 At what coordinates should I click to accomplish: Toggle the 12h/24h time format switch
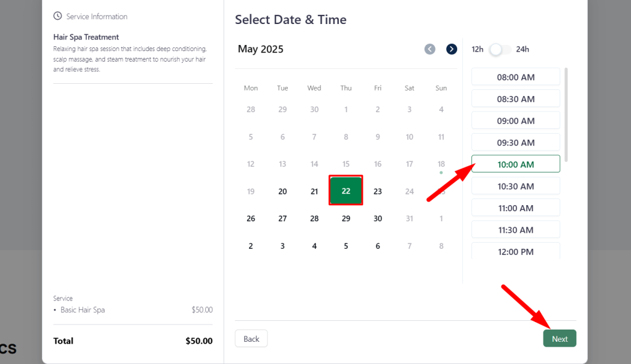coord(500,49)
